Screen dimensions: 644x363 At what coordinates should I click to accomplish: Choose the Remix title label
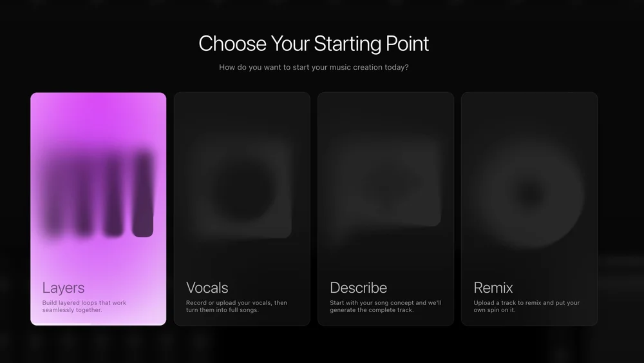tap(493, 288)
